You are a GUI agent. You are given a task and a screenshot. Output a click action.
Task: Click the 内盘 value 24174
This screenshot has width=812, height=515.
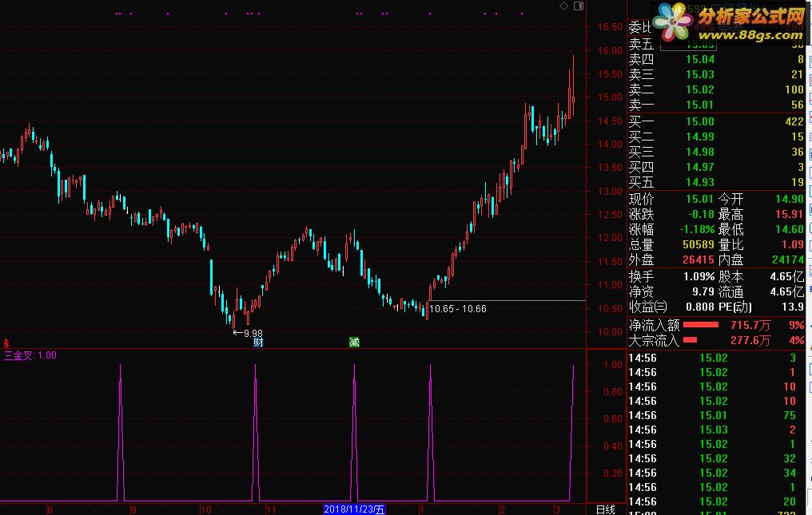pyautogui.click(x=788, y=259)
